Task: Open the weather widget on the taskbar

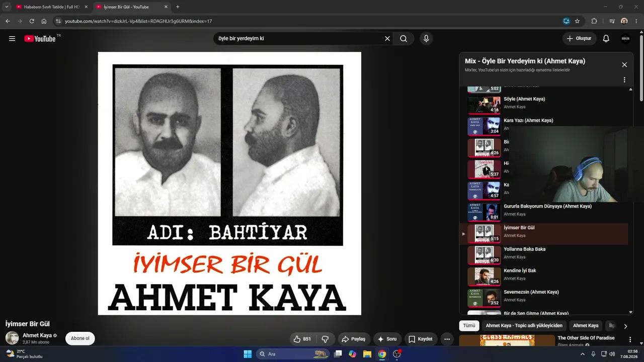Action: pos(24,354)
